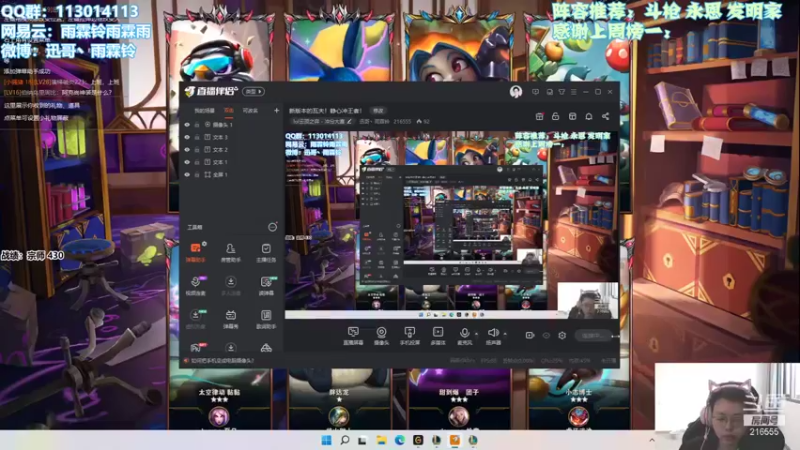The width and height of the screenshot is (800, 450).
Task: Hide the 文本 2 source with its eye icon
Action: click(187, 149)
